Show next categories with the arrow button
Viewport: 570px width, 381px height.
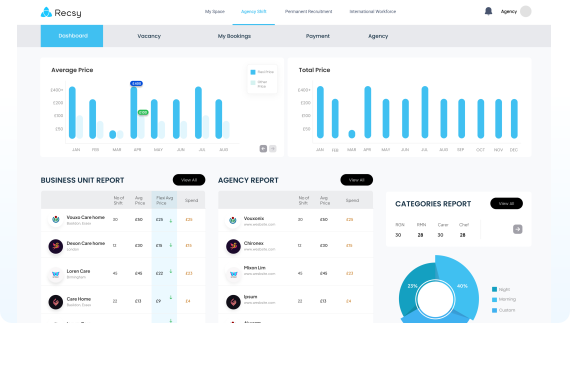pyautogui.click(x=517, y=229)
